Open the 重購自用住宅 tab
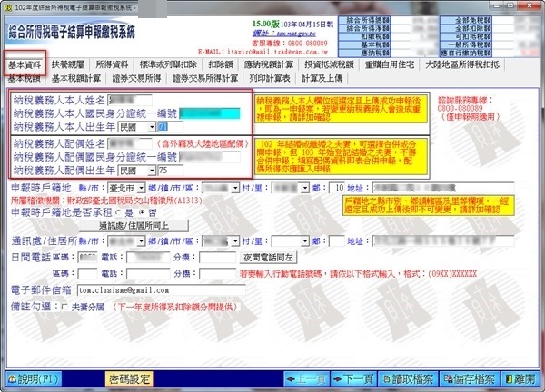 pos(390,64)
